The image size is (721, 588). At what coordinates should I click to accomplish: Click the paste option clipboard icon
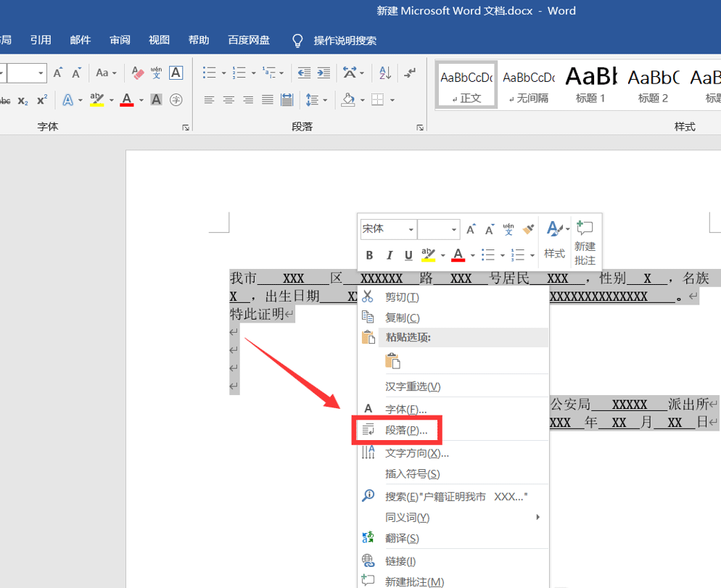tap(392, 361)
